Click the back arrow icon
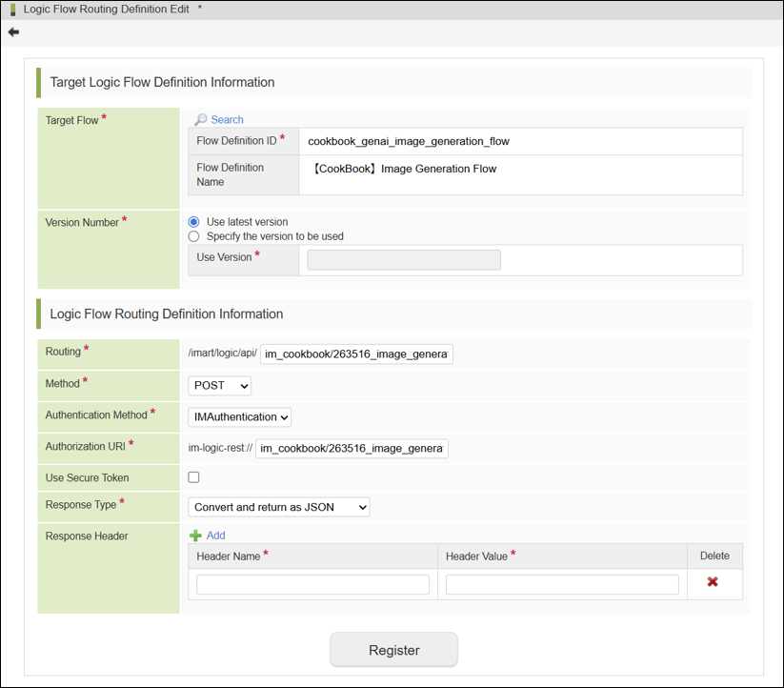The image size is (784, 688). (13, 31)
